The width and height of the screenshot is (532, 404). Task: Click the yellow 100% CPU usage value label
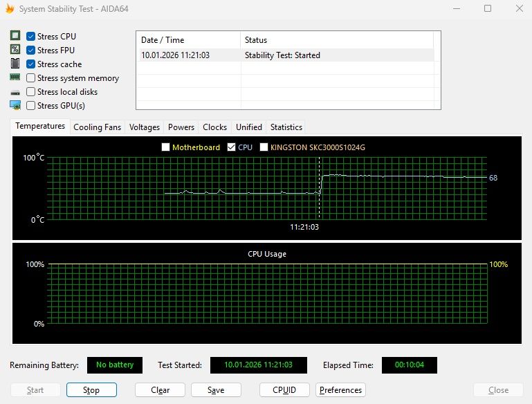coord(498,264)
